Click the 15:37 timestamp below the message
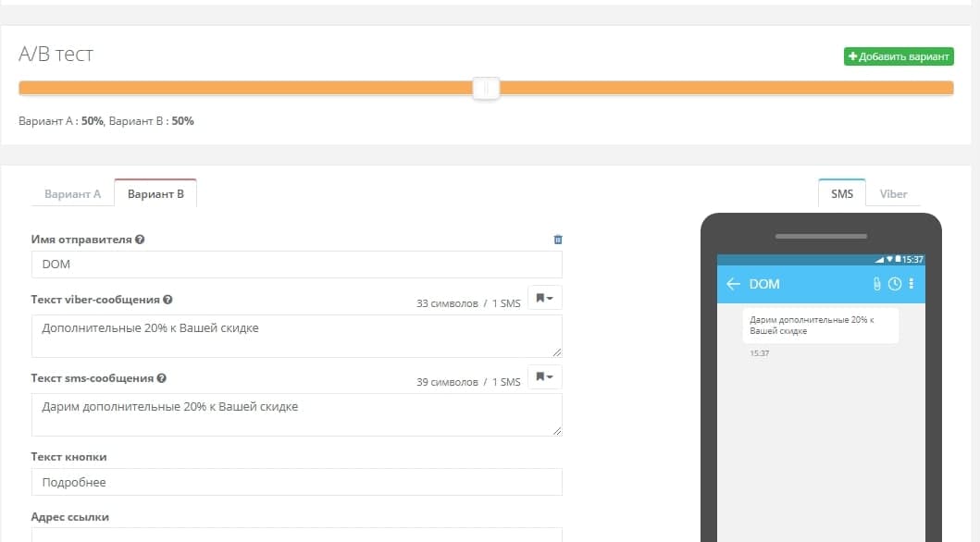 pyautogui.click(x=760, y=353)
